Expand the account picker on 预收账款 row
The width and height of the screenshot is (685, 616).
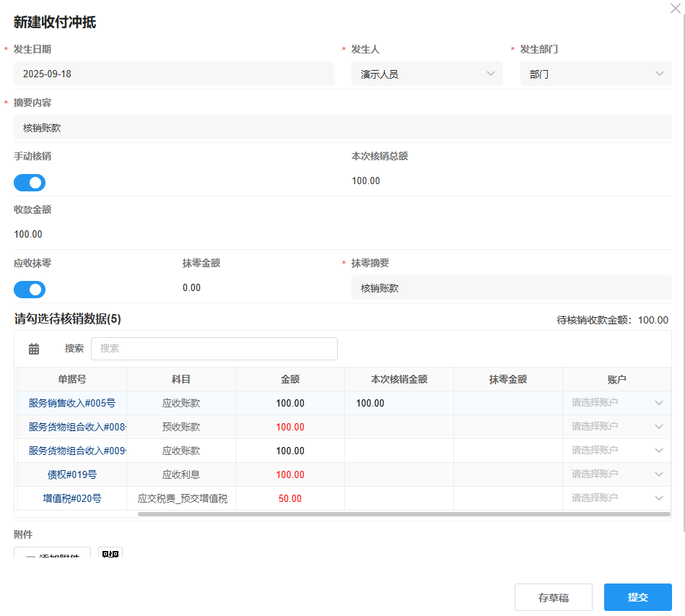(x=658, y=426)
